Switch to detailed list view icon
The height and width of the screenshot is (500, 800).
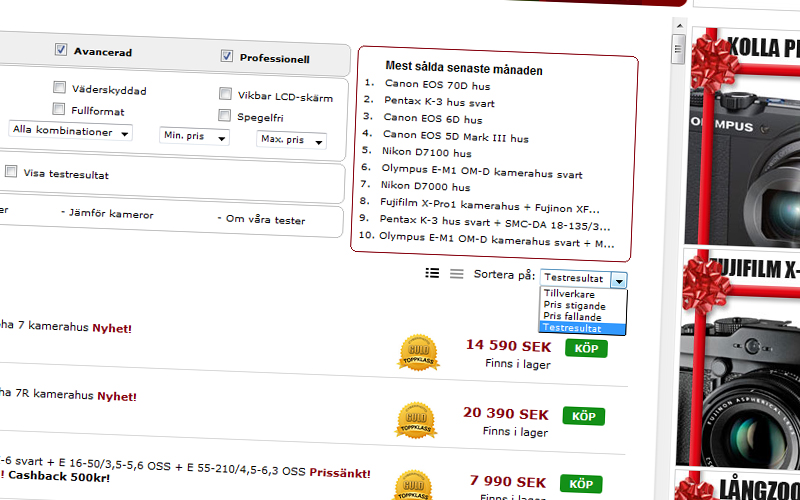432,273
